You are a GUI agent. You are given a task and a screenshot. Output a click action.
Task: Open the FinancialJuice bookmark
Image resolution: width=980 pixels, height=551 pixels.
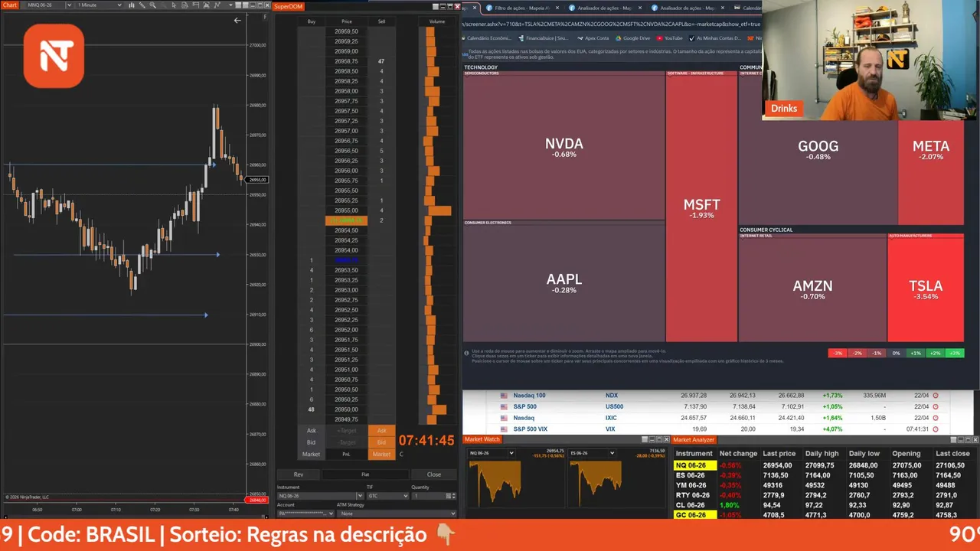coord(542,37)
